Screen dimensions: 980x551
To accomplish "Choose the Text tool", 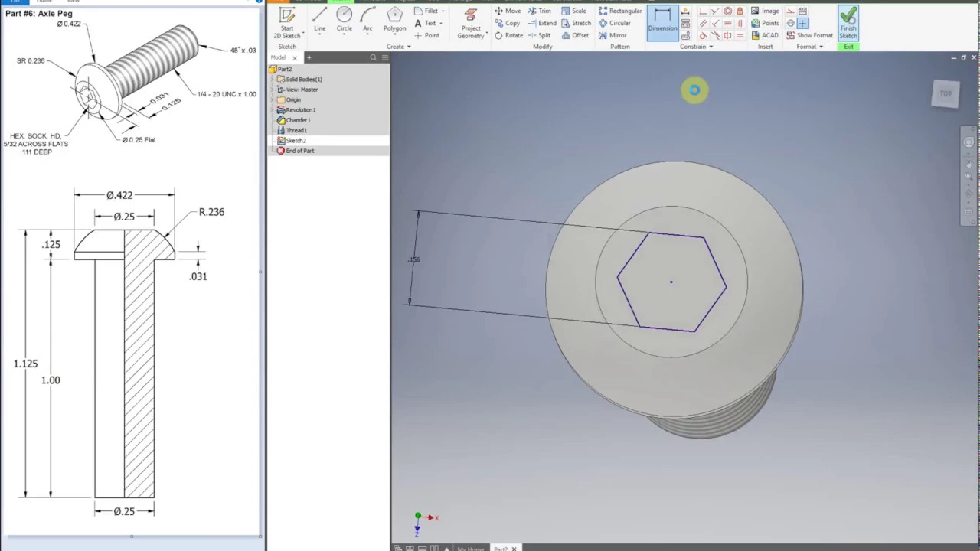I will coord(425,23).
